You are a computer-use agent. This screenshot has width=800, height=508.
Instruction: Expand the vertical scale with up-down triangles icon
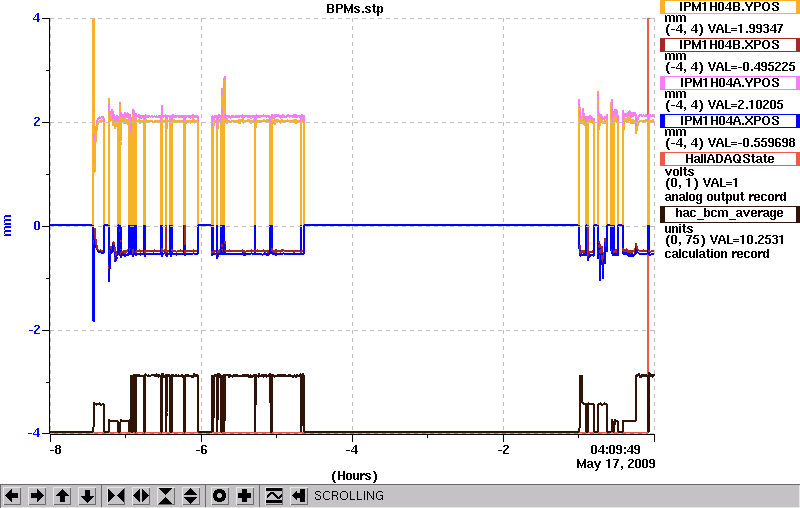(x=191, y=496)
